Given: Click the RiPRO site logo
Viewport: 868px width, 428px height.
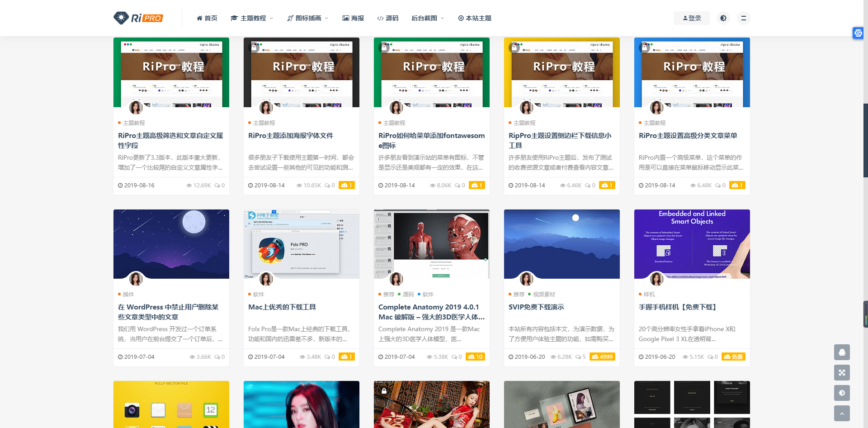Looking at the screenshot, I should (138, 18).
